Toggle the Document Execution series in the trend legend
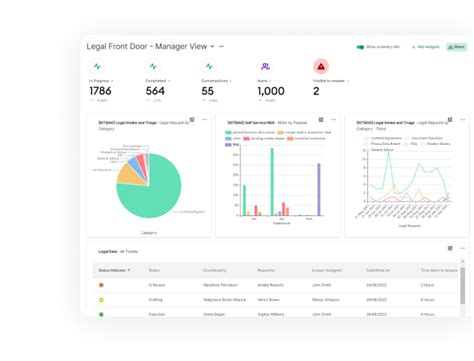Viewport: 474px width, 361px height. (x=424, y=138)
